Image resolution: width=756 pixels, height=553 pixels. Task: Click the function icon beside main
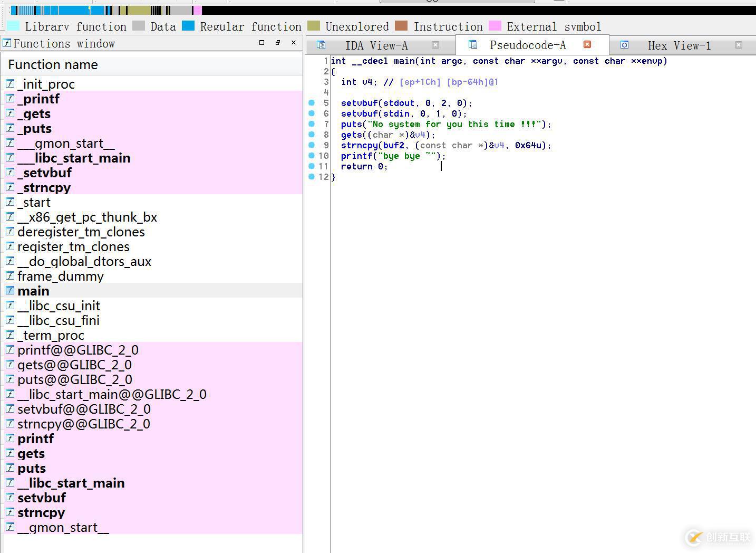(x=10, y=290)
